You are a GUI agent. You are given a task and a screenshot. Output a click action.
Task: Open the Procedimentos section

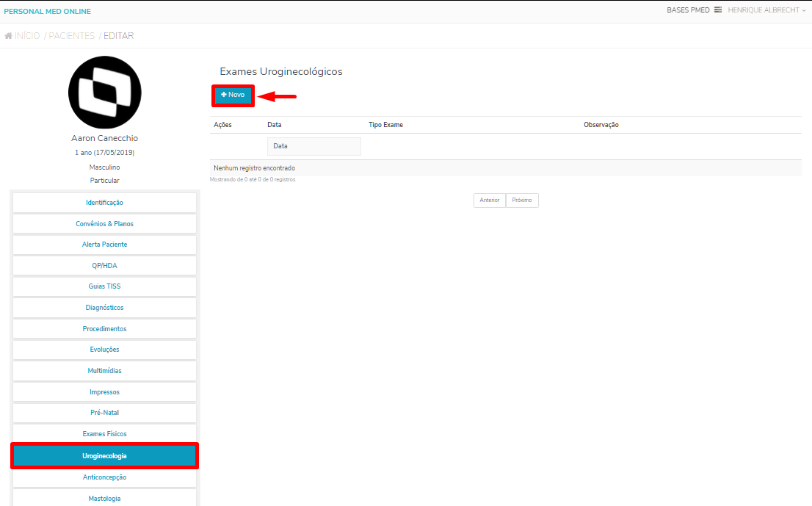pyautogui.click(x=104, y=329)
